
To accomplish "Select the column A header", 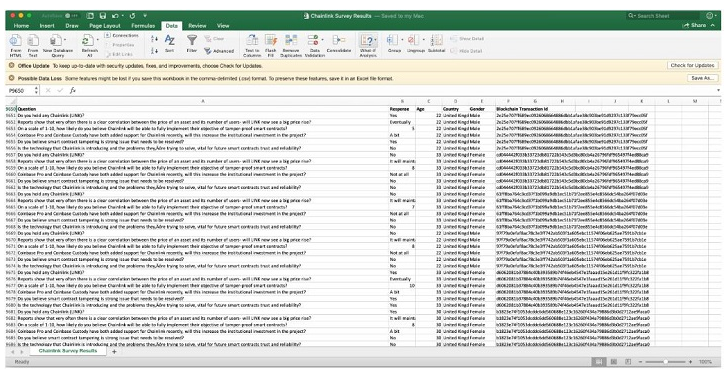I will tap(203, 101).
